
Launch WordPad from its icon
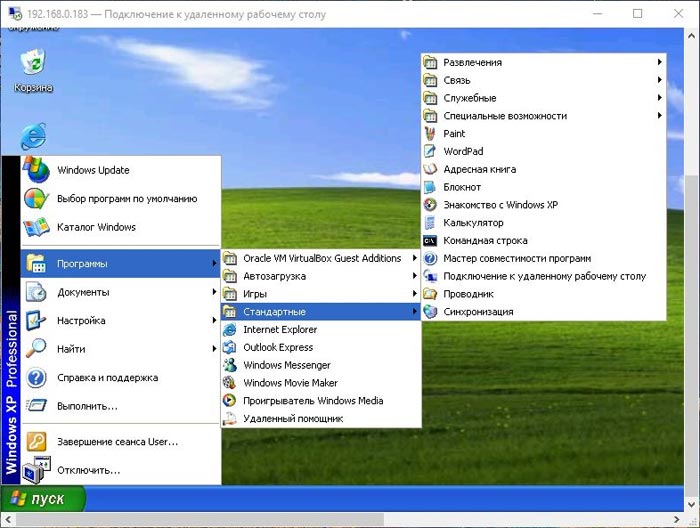pos(430,151)
